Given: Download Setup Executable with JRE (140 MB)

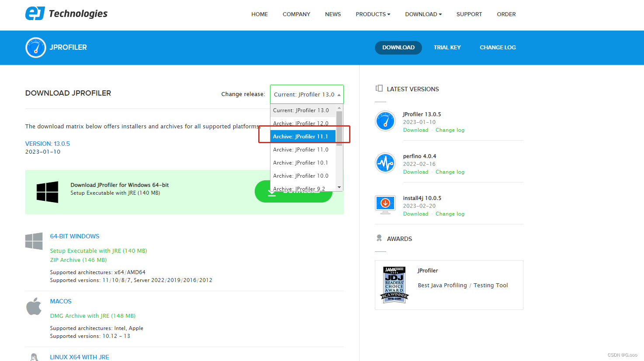Looking at the screenshot, I should [98, 251].
